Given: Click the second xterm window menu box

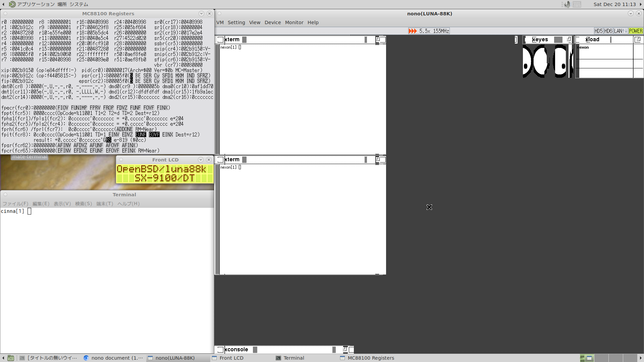Looking at the screenshot, I should [x=220, y=160].
